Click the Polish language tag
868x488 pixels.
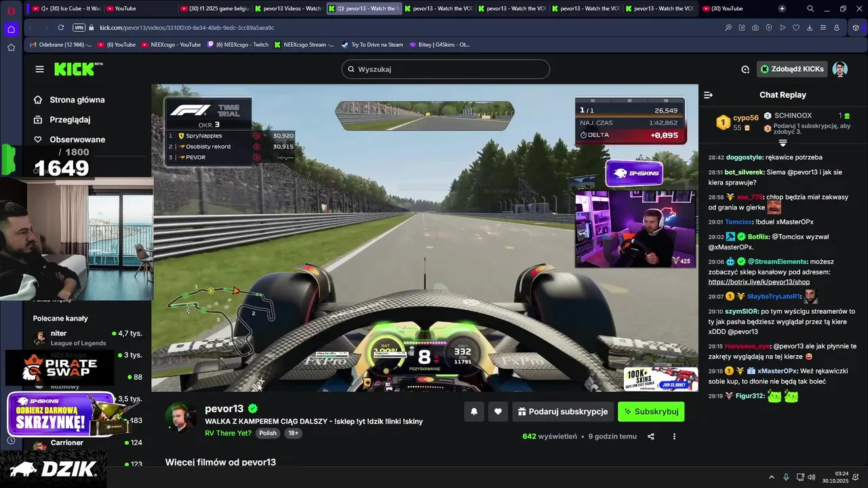point(268,433)
